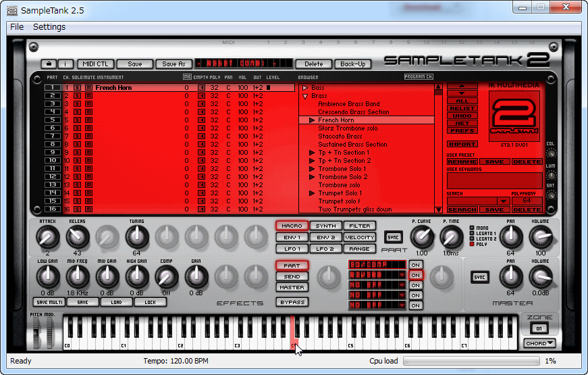
Task: Expand Trumpet Solo 1 instrument
Action: coord(312,193)
